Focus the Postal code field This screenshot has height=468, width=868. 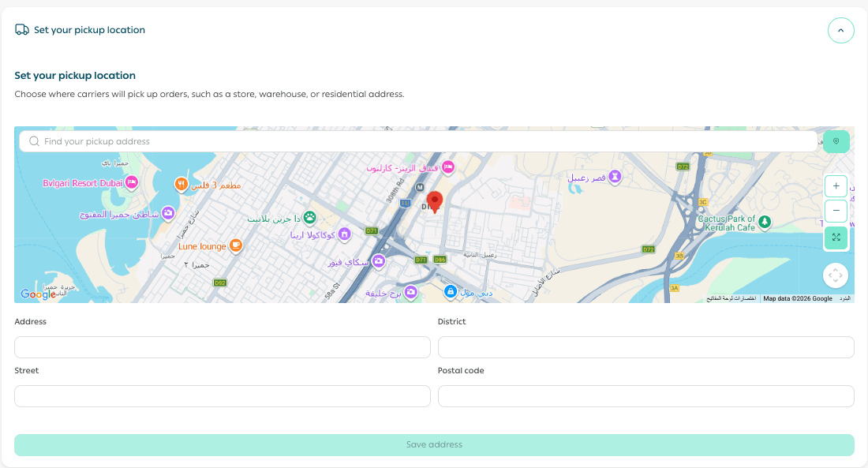pyautogui.click(x=645, y=396)
